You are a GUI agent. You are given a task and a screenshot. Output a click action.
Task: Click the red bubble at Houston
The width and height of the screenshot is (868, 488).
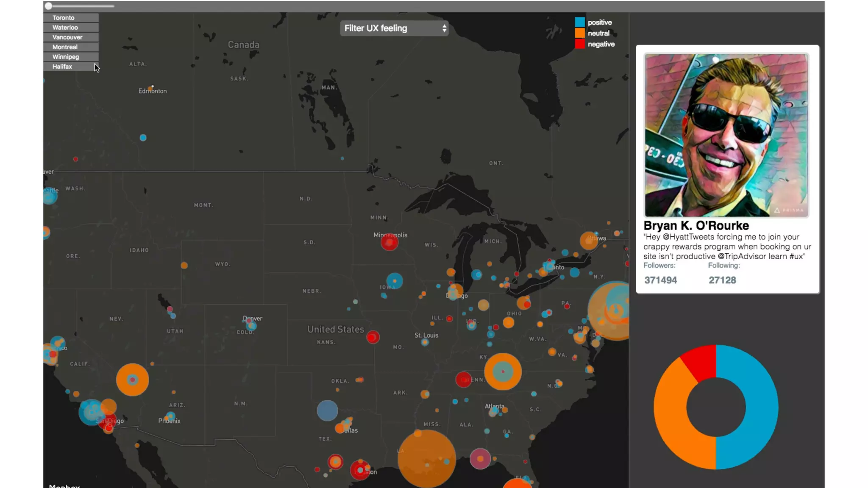click(360, 470)
